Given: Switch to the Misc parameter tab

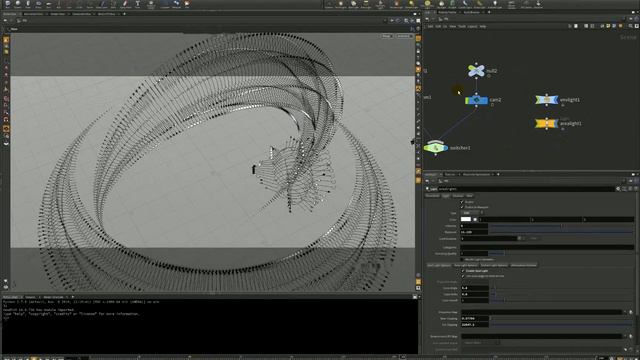Looking at the screenshot, I should tap(469, 196).
